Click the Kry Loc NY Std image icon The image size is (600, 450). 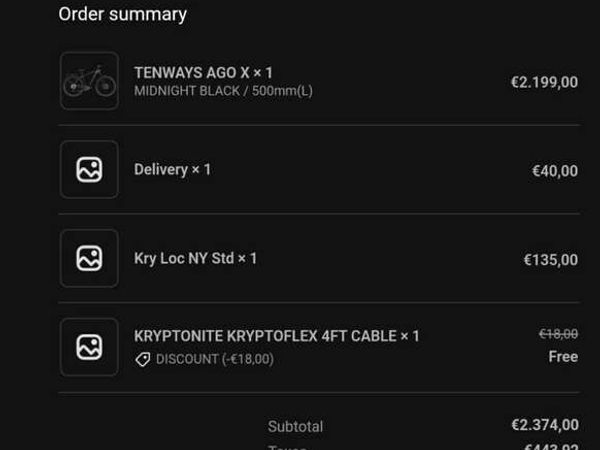(89, 258)
